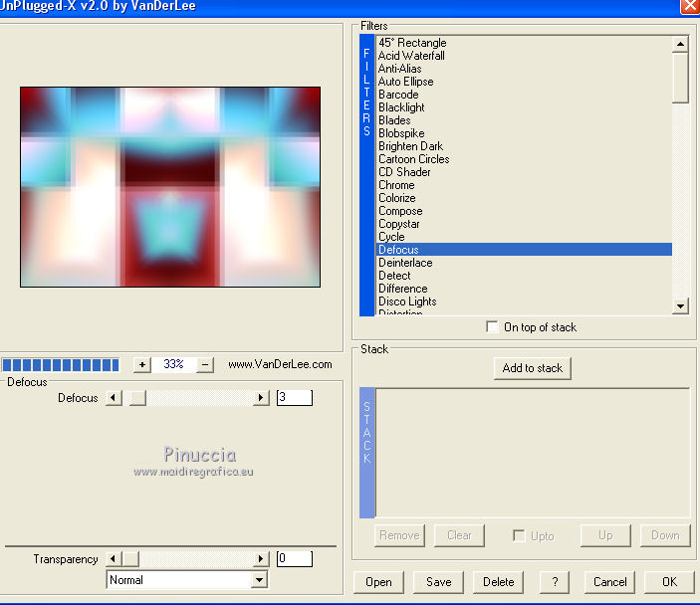
Task: Click the Delete button
Action: (x=498, y=582)
